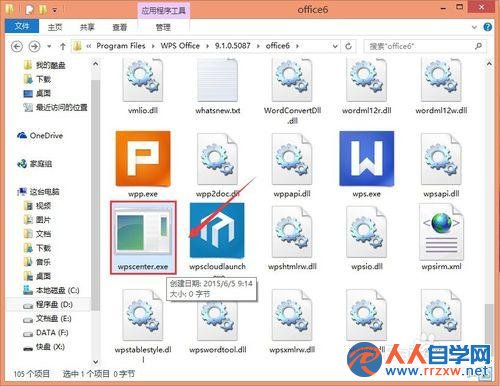Click navigation pane scroll up arrow
500x386 pixels.
coord(96,64)
